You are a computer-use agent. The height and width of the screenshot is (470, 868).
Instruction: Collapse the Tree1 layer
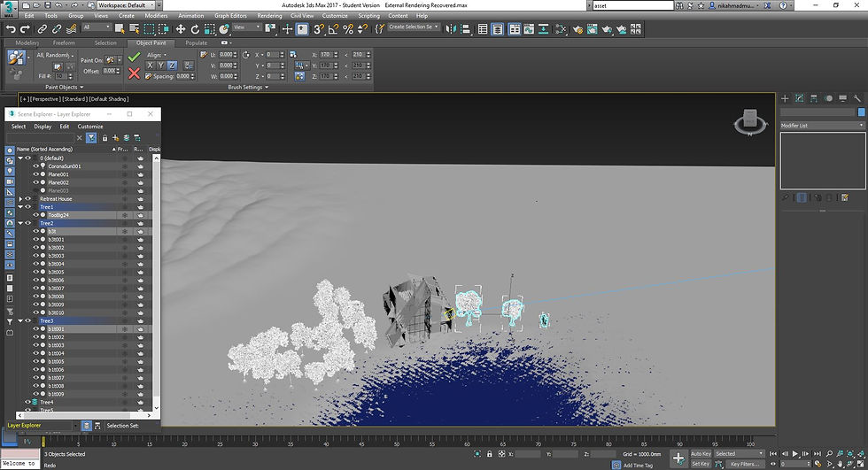[20, 207]
